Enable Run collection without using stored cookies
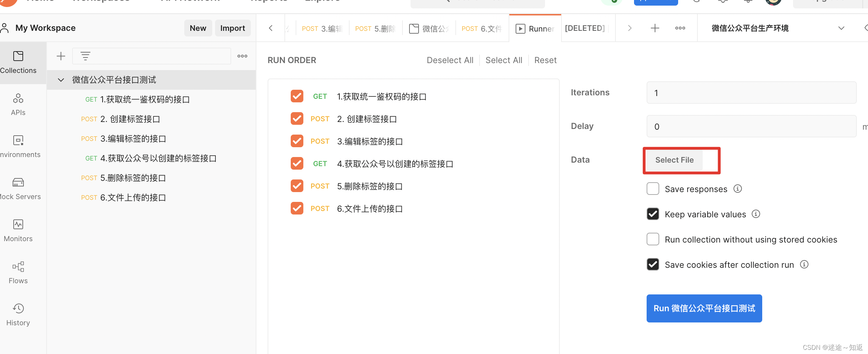The height and width of the screenshot is (354, 868). tap(653, 239)
